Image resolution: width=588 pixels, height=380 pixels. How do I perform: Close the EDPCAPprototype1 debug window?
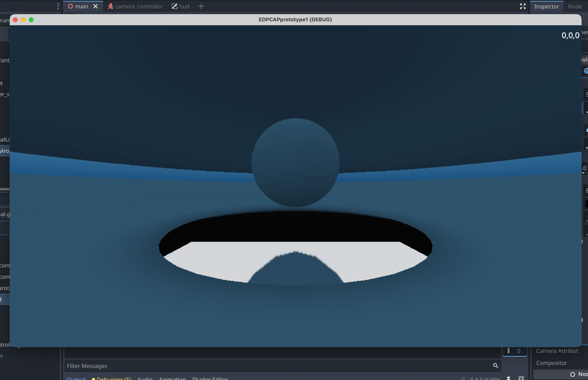point(15,20)
